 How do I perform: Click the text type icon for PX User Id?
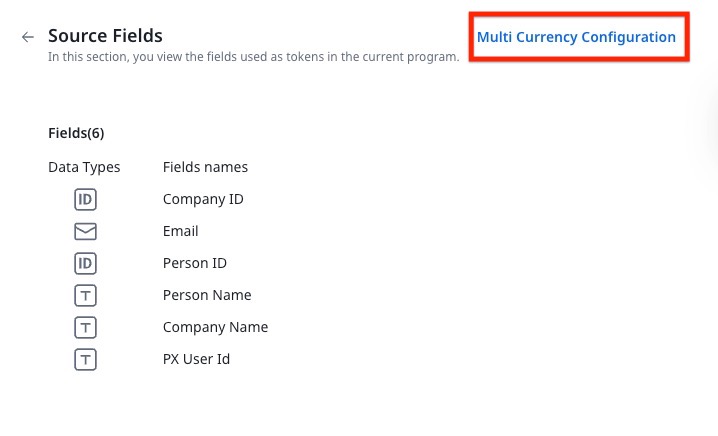(86, 359)
